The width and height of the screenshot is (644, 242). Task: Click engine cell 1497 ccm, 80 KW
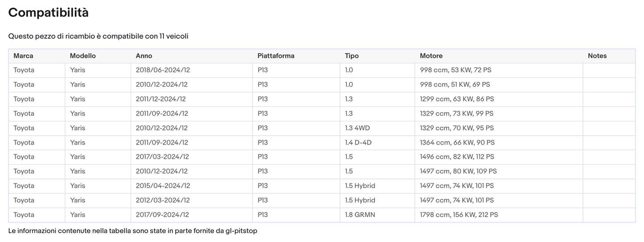[458, 172]
